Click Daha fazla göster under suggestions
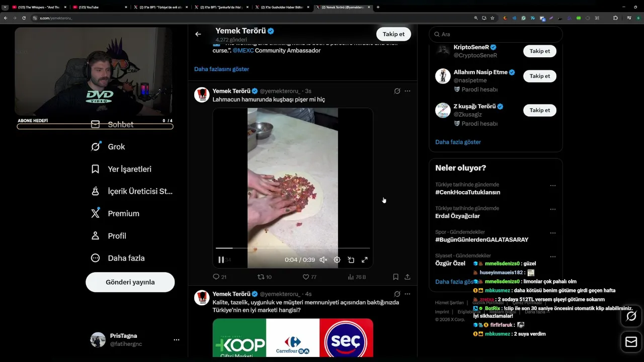This screenshot has height=362, width=644. 458,142
